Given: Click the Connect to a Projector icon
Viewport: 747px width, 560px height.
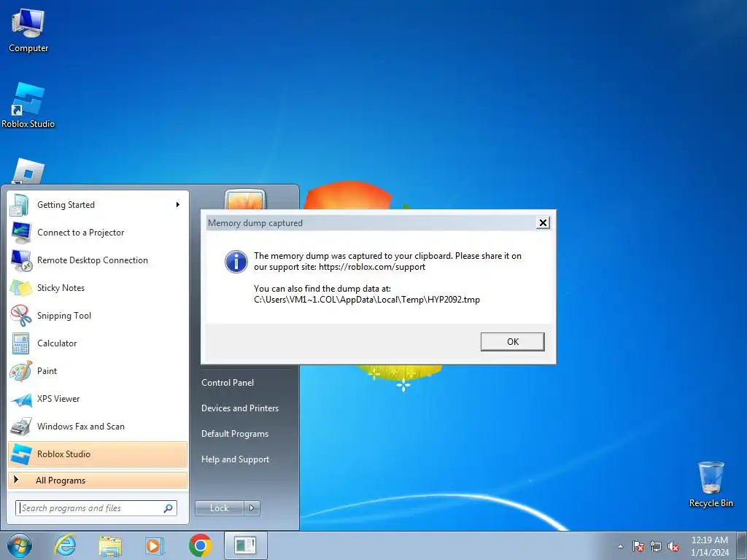Looking at the screenshot, I should [x=20, y=233].
